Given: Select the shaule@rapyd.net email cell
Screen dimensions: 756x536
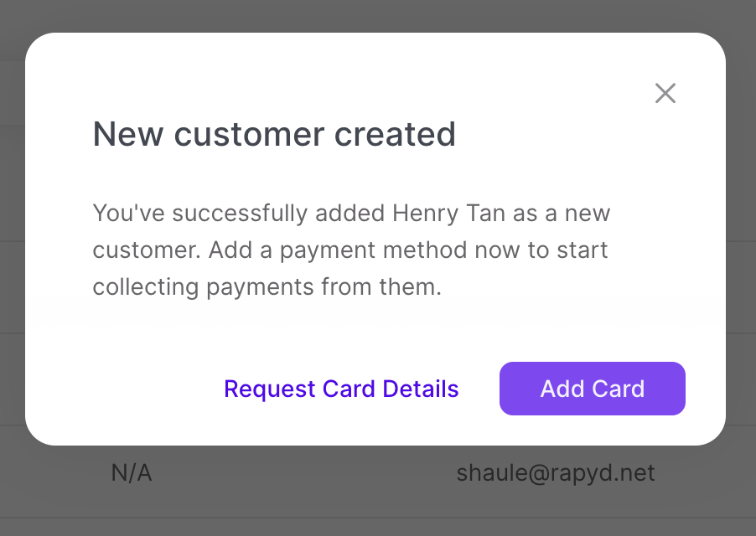Looking at the screenshot, I should click(x=555, y=473).
